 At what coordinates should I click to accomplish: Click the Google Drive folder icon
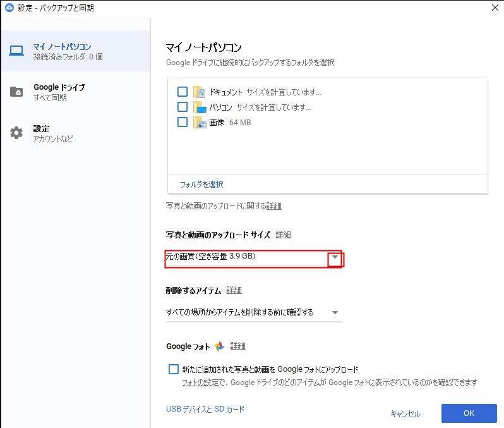click(x=16, y=92)
